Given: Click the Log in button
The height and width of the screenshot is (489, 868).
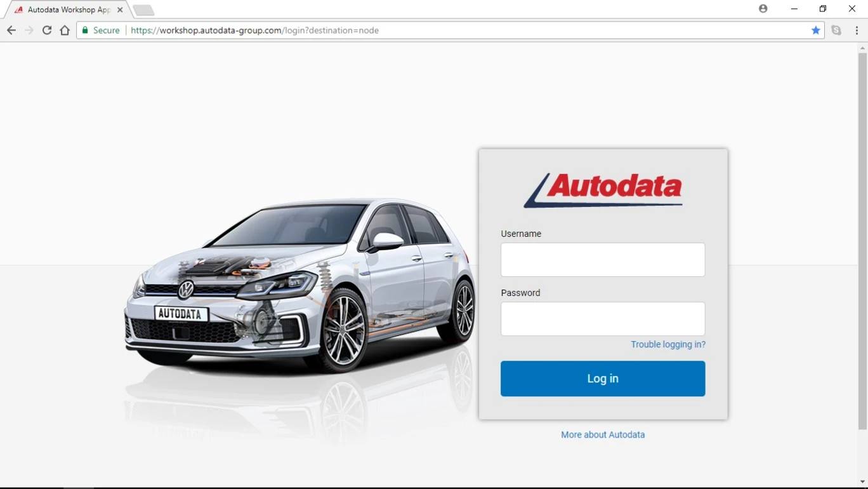Looking at the screenshot, I should point(602,378).
